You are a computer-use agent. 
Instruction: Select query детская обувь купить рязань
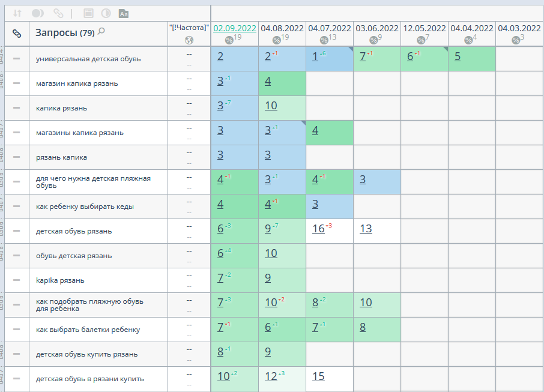[x=86, y=355]
